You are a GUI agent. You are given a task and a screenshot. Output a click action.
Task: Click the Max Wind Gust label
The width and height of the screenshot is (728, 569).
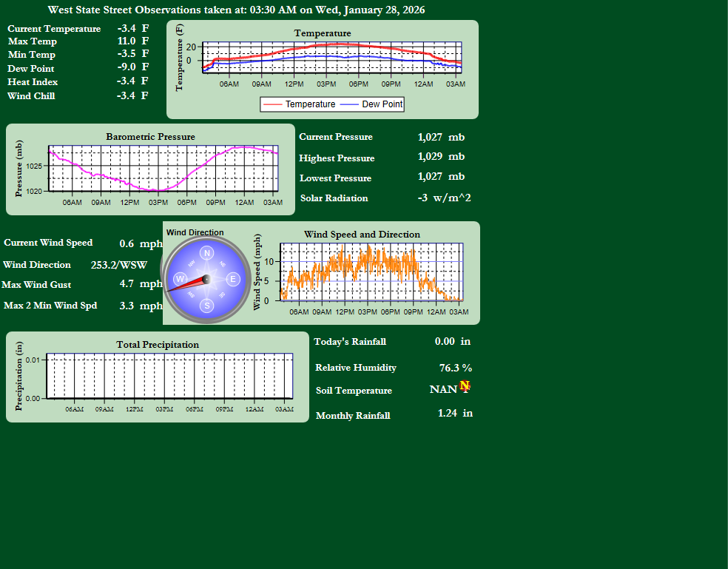coord(36,285)
